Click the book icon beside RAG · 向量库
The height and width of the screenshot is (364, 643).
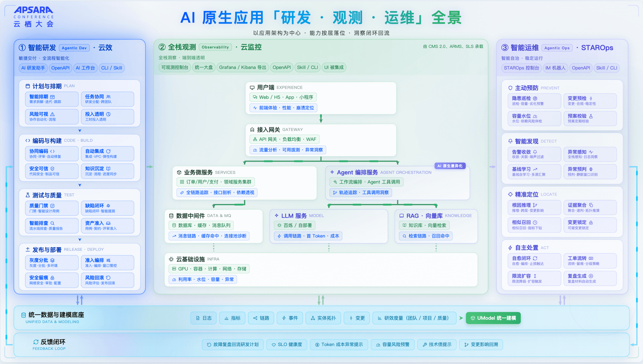pyautogui.click(x=401, y=216)
